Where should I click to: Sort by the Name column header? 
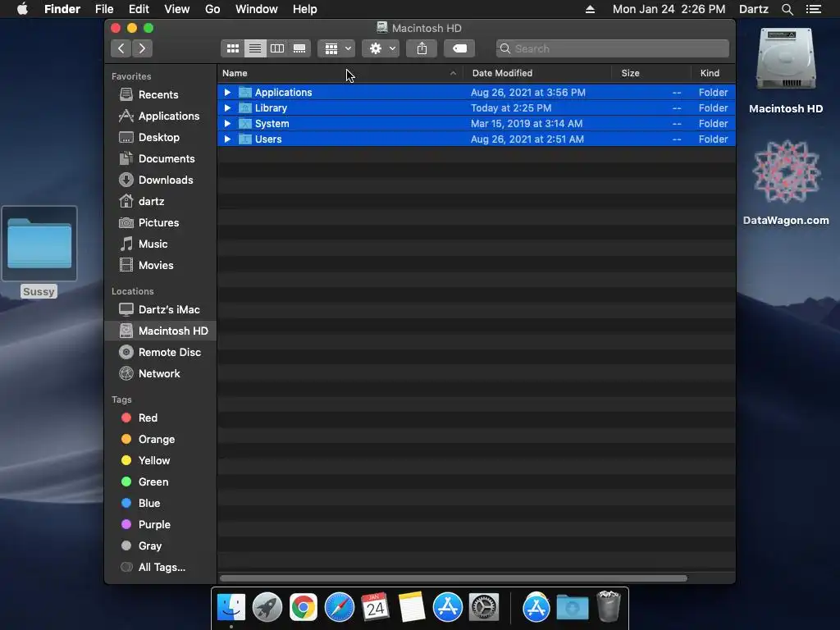235,73
